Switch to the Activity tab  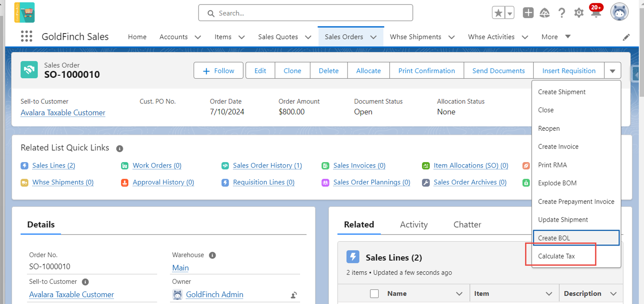[x=414, y=225]
